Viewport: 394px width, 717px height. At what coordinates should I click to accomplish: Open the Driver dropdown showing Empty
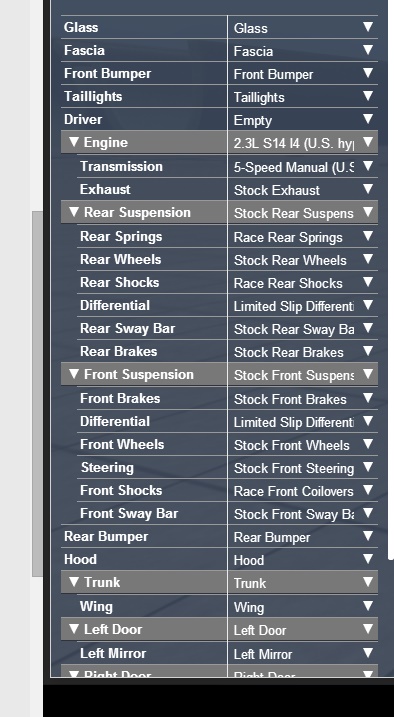coord(303,119)
